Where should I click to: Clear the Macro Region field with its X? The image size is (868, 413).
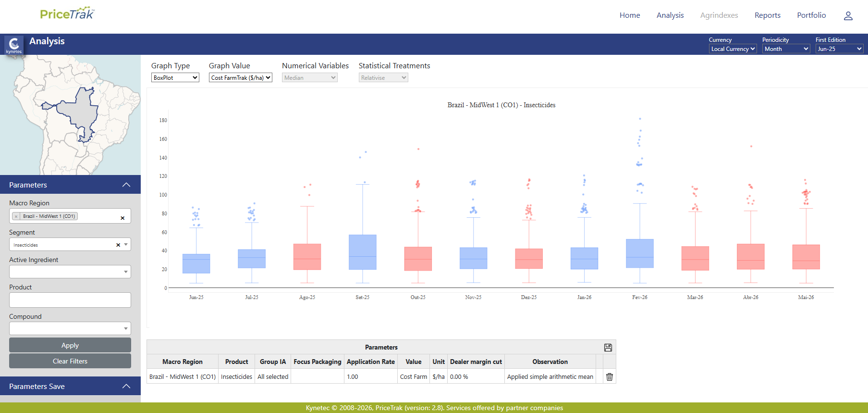point(122,218)
